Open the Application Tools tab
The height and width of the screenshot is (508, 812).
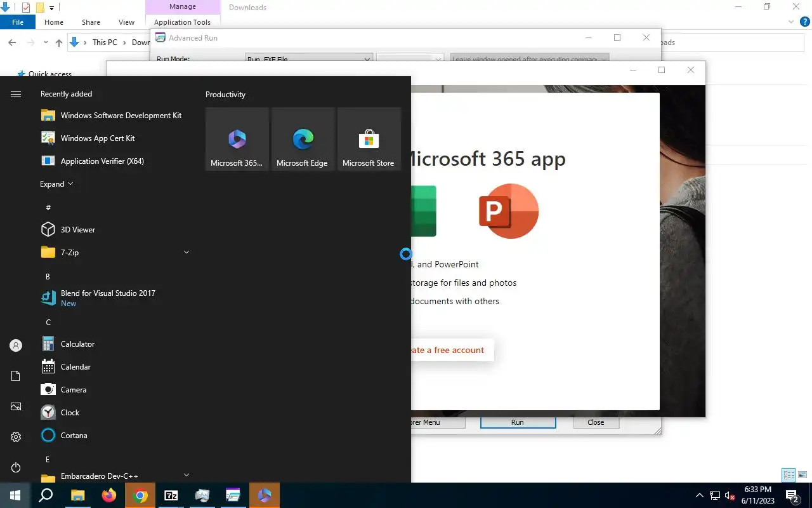tap(183, 22)
